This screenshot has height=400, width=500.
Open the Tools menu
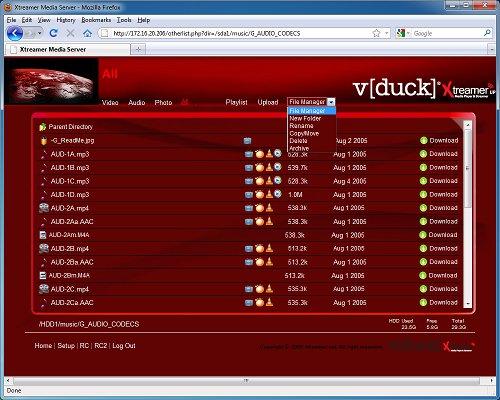point(124,20)
